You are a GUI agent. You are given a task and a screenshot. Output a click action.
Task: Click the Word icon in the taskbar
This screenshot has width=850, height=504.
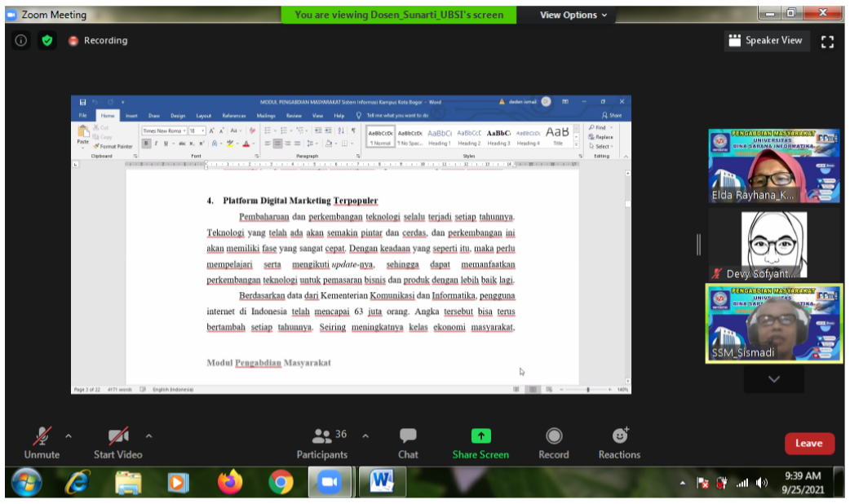pos(383,481)
